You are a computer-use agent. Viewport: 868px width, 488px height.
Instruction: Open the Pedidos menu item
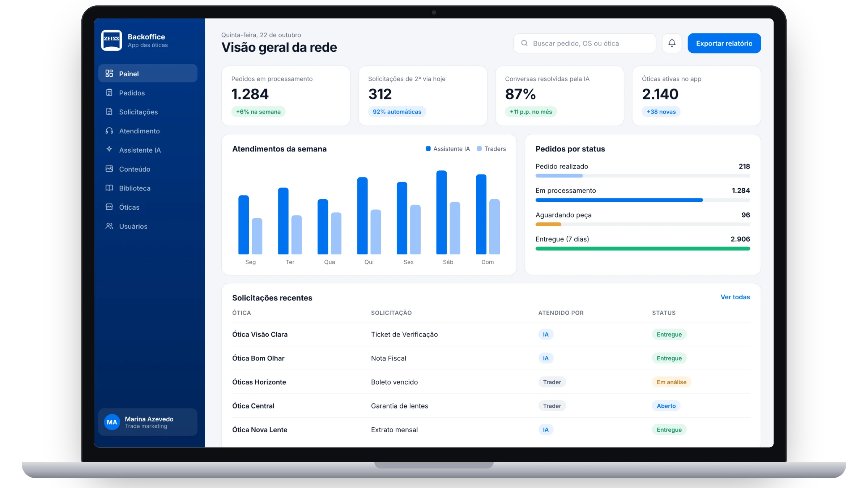[148, 93]
